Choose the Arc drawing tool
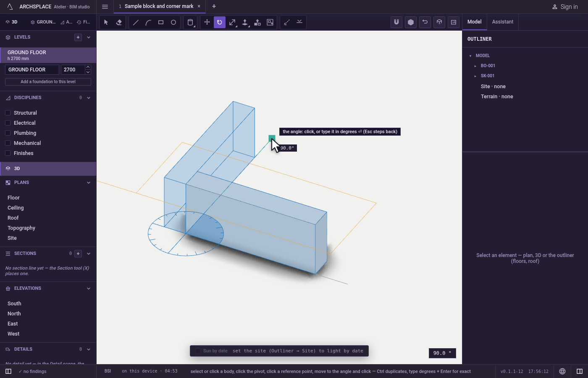This screenshot has width=588, height=378. [x=148, y=22]
